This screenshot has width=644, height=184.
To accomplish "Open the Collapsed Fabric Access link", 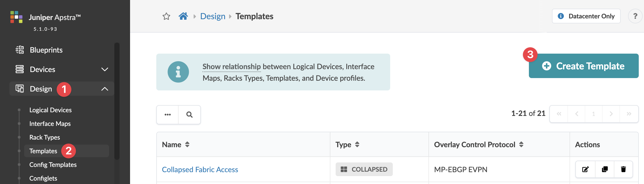I will pos(200,170).
